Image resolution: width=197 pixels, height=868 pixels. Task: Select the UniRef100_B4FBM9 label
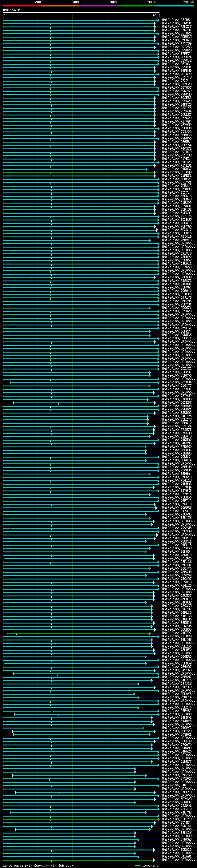[x=177, y=71]
